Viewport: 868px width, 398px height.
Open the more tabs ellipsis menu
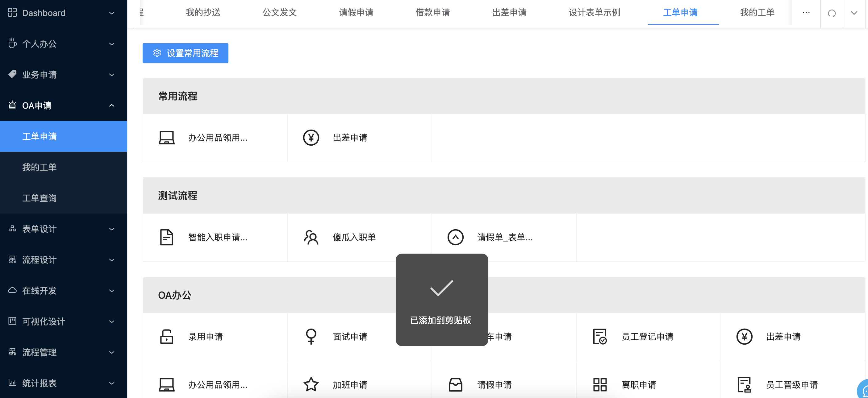coord(806,13)
